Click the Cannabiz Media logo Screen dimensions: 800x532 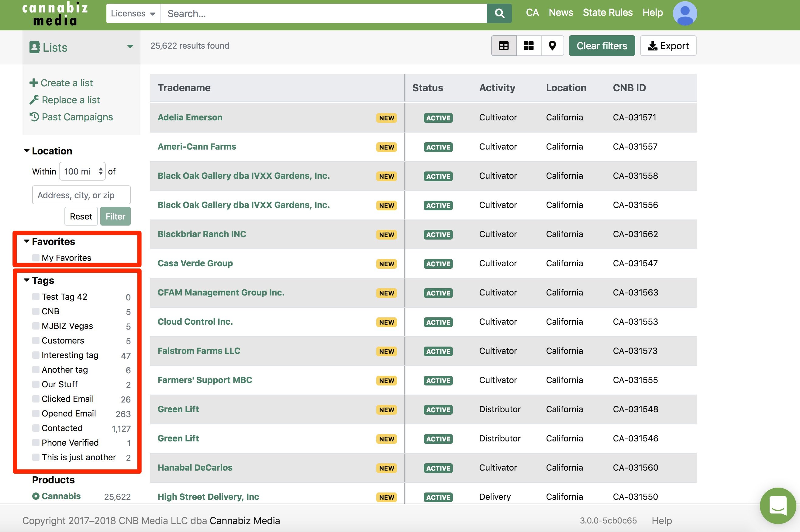click(55, 14)
